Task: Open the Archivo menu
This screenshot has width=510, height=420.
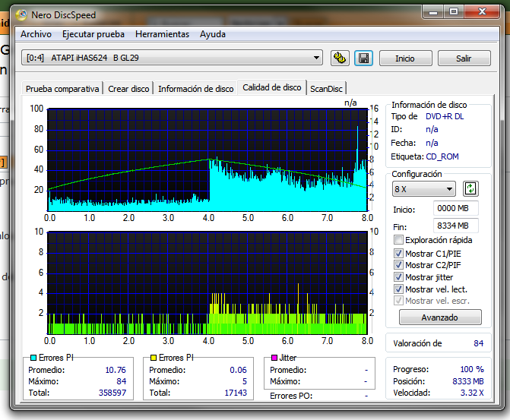Action: click(36, 34)
